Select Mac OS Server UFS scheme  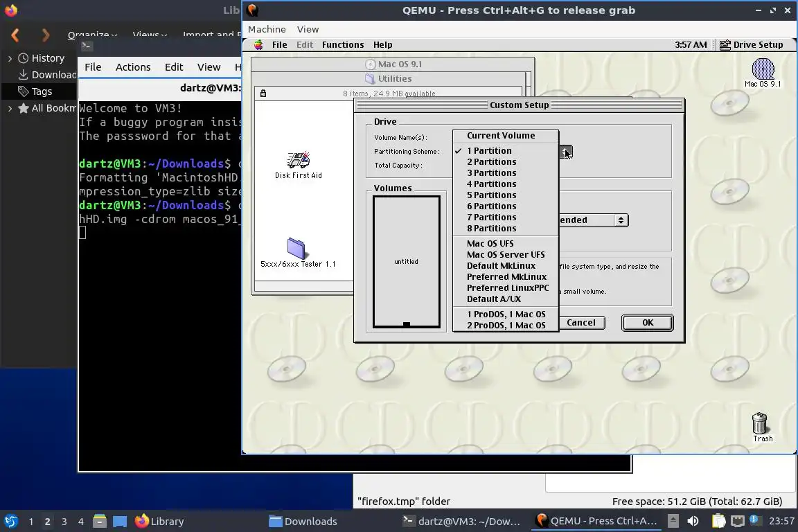506,255
